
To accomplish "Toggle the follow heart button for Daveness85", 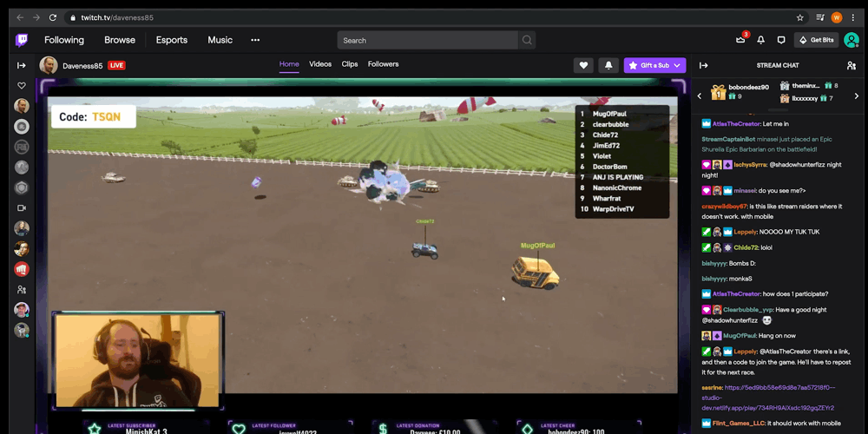I will [583, 65].
